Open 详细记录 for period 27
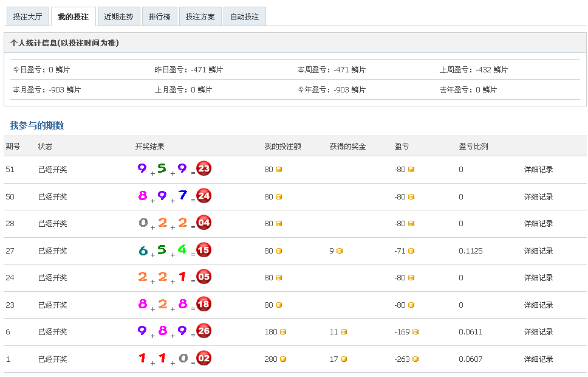Image resolution: width=588 pixels, height=377 pixels. pos(538,251)
